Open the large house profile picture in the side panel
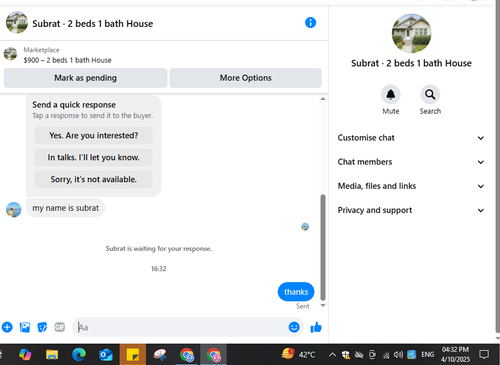Image resolution: width=500 pixels, height=365 pixels. (x=411, y=33)
